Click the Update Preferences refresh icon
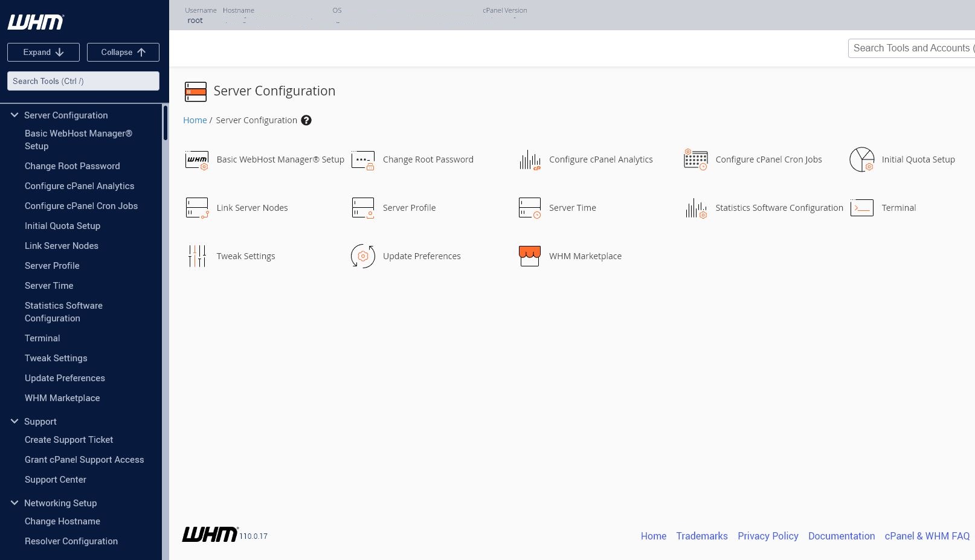 point(363,256)
